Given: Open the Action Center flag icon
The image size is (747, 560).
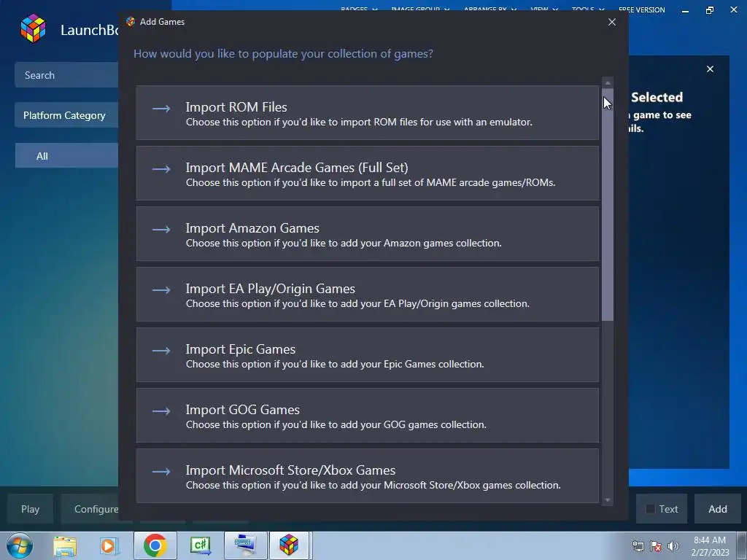Looking at the screenshot, I should point(656,546).
